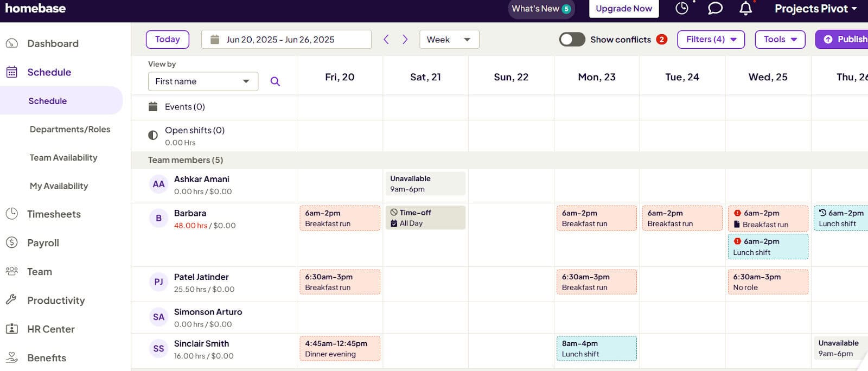Open Simonson Arturo's name link
868x371 pixels.
208,312
